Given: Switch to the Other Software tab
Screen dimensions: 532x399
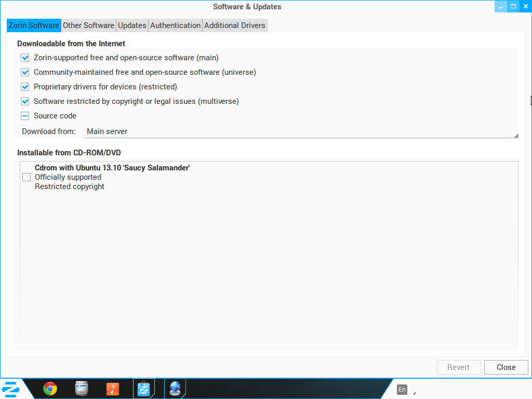Looking at the screenshot, I should [88, 25].
